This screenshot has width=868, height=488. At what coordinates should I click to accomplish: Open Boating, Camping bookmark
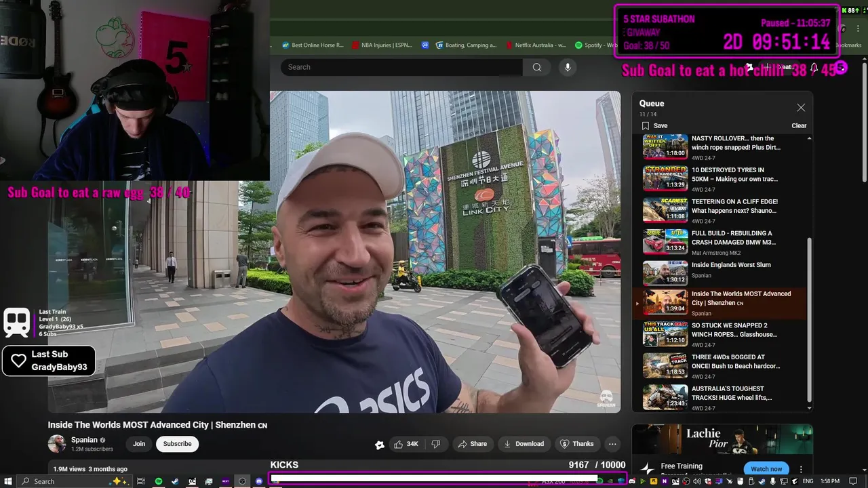pos(467,45)
